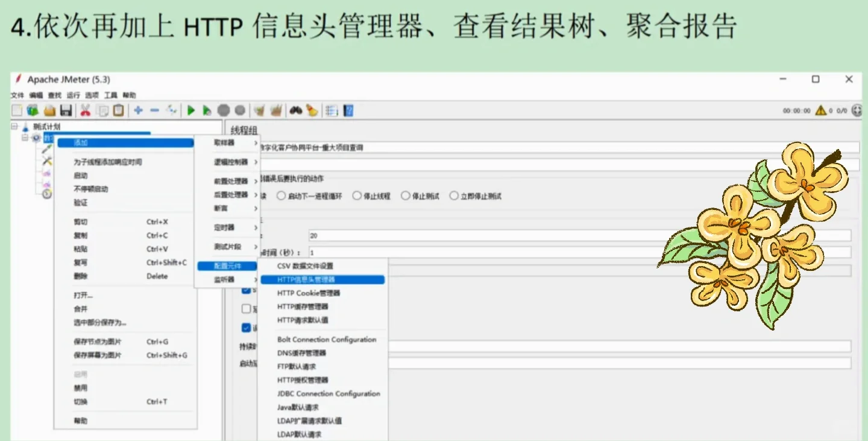
Task: Select the 立即停止测试 radio button
Action: (x=454, y=196)
